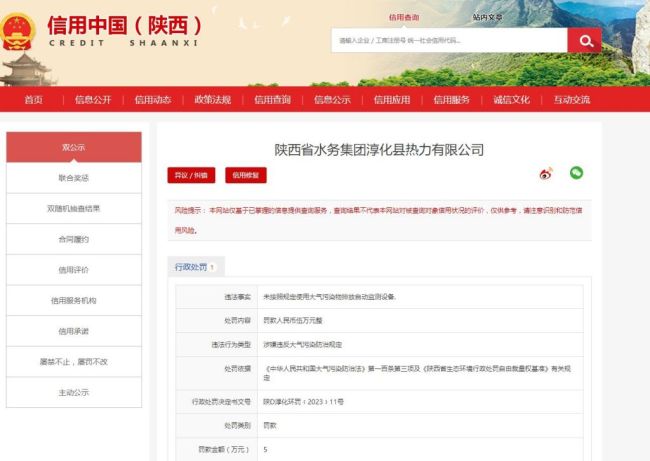This screenshot has height=461, width=650.
Task: Click company title 陕西省水务集团淳化县热力有限公司
Action: click(x=379, y=150)
